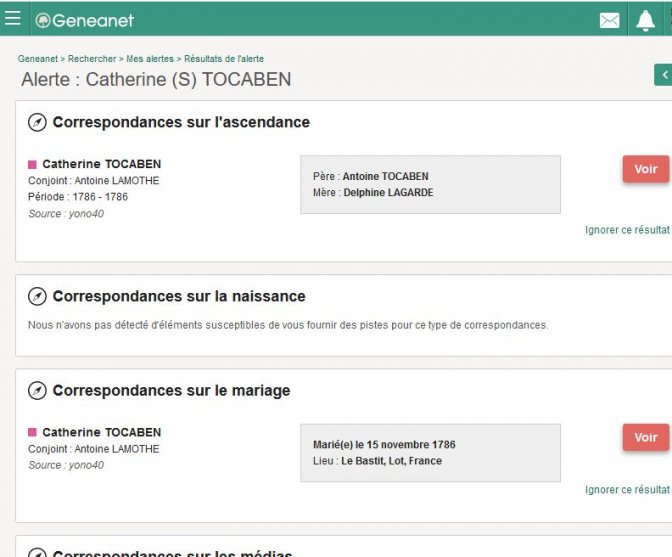This screenshot has width=672, height=557.
Task: Open the notifications bell
Action: [645, 20]
